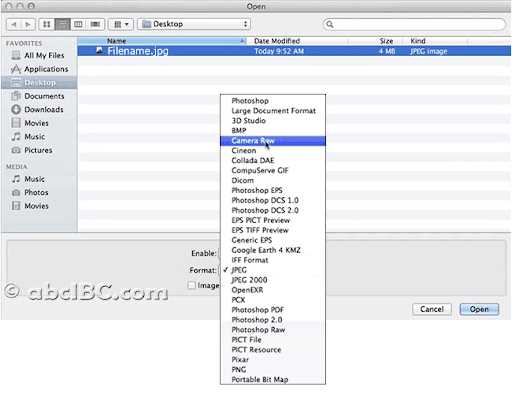Choose Photoshop PDF format
This screenshot has width=512, height=394.
coord(273,310)
